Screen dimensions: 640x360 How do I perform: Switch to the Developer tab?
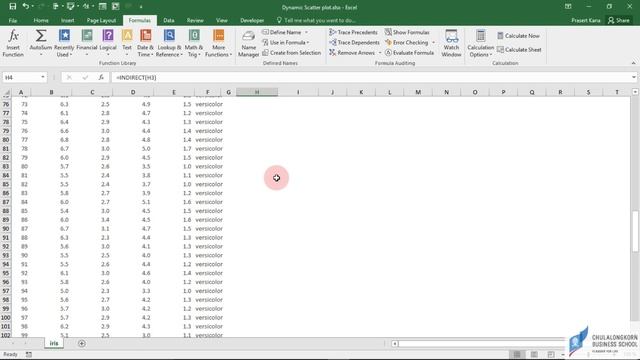click(x=252, y=20)
